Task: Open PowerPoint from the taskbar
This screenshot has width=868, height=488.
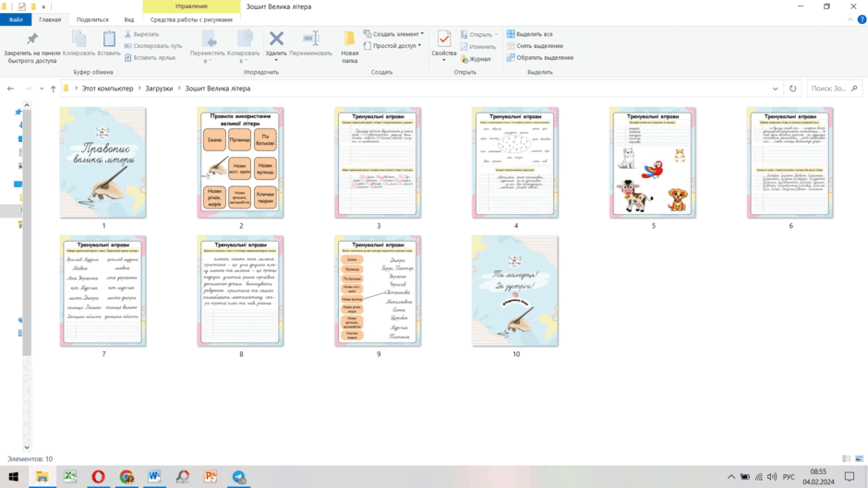Action: (211, 476)
